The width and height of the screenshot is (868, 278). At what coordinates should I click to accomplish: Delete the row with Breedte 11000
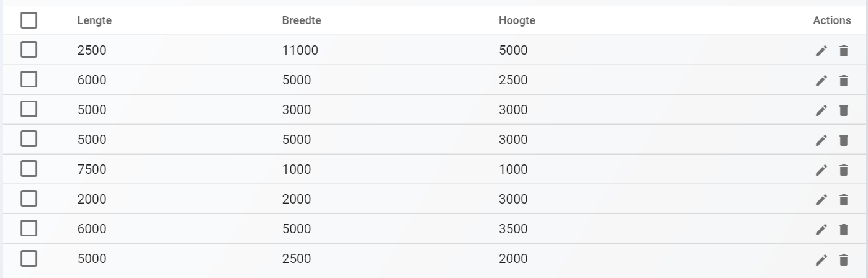click(x=843, y=51)
